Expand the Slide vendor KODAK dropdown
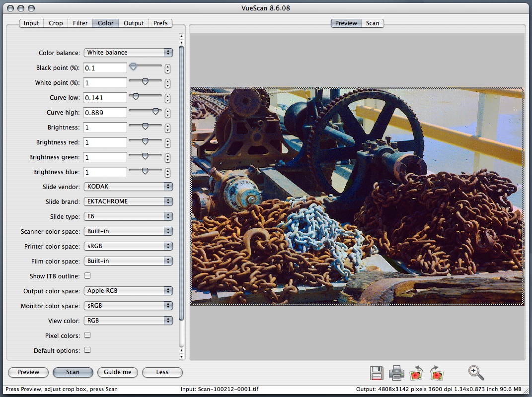Image resolution: width=532 pixels, height=397 pixels. [x=128, y=187]
